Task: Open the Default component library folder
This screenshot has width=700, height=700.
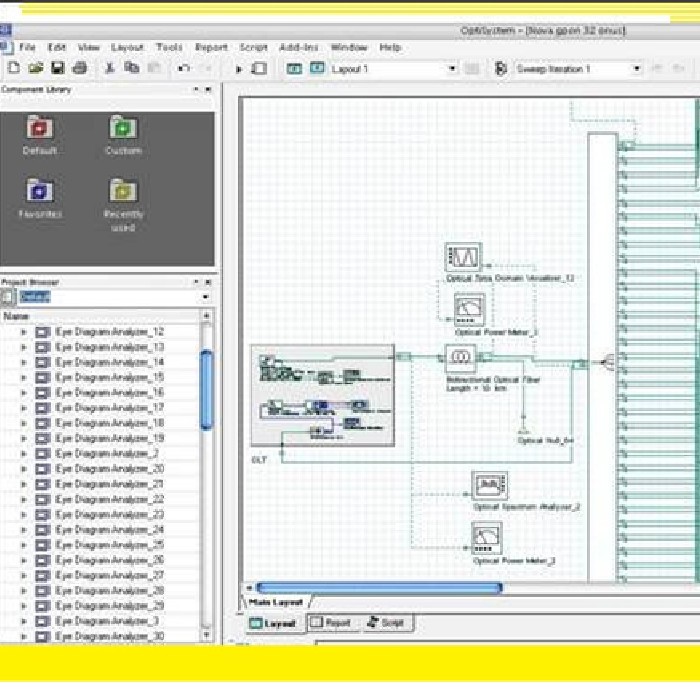Action: point(40,129)
